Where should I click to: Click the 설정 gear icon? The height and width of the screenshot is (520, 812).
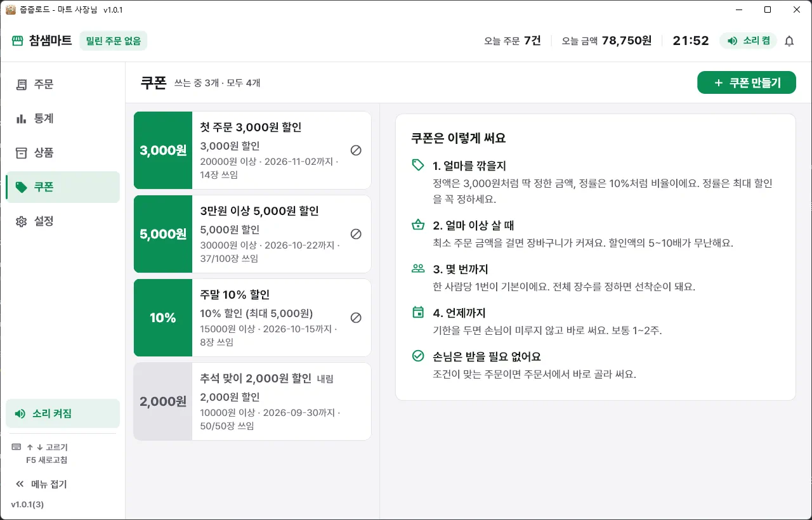[x=22, y=221]
